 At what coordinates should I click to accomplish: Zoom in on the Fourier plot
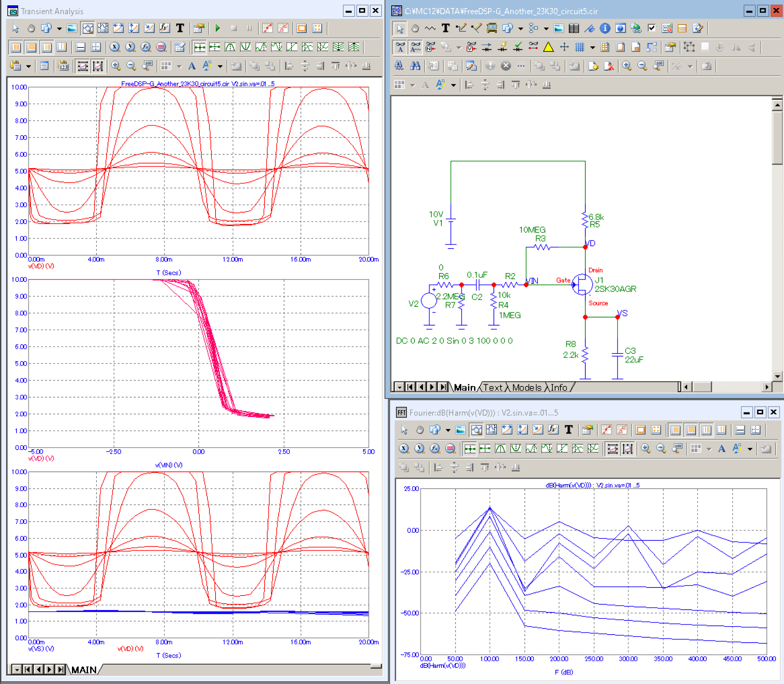(646, 448)
